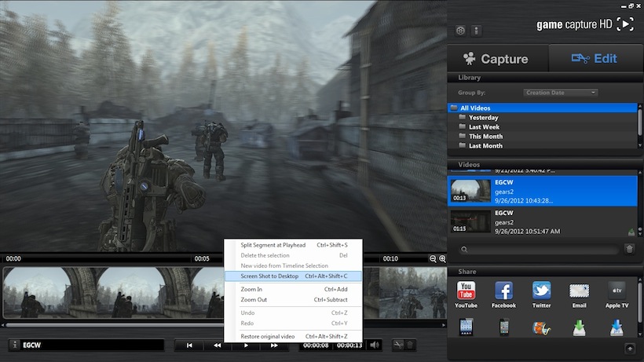Click the timeline scrollbar right arrow

pos(444,325)
